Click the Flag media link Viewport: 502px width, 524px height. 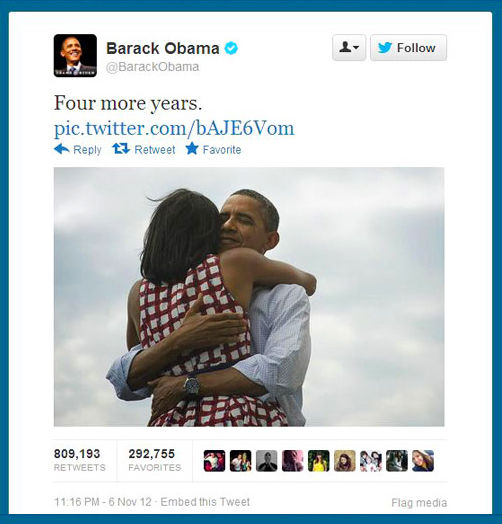pos(419,503)
